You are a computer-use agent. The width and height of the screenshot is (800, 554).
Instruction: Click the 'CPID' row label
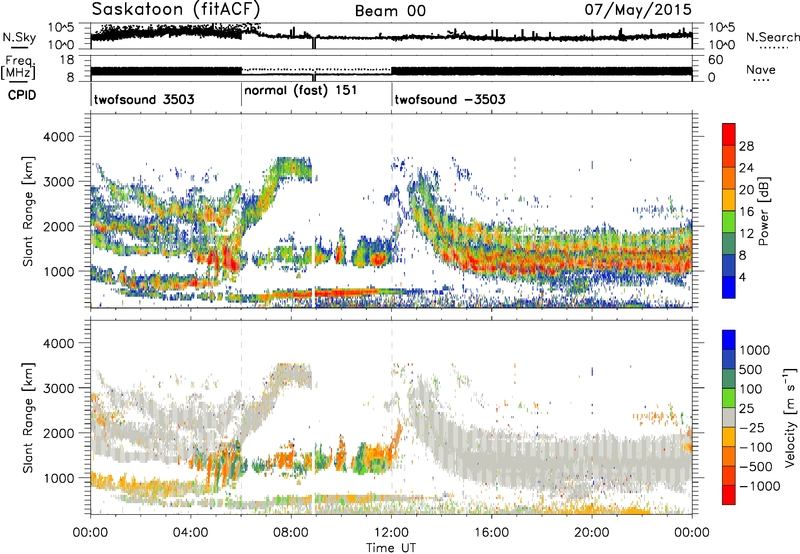click(22, 95)
